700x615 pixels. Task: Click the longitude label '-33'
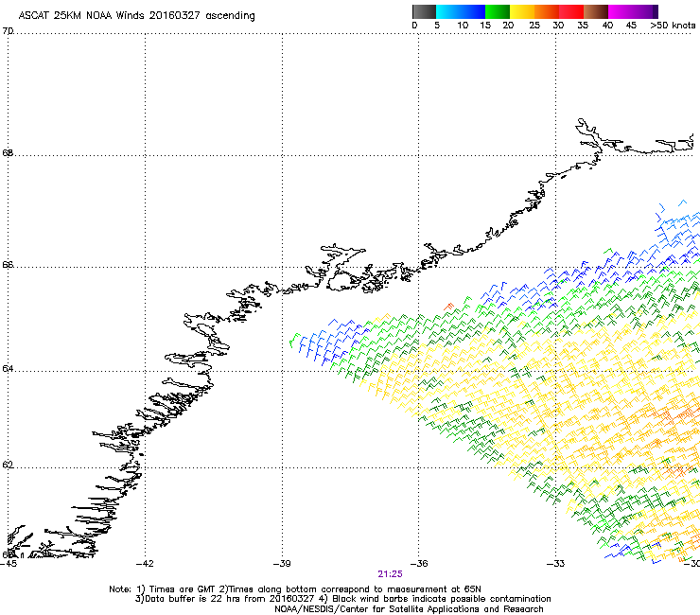point(556,564)
